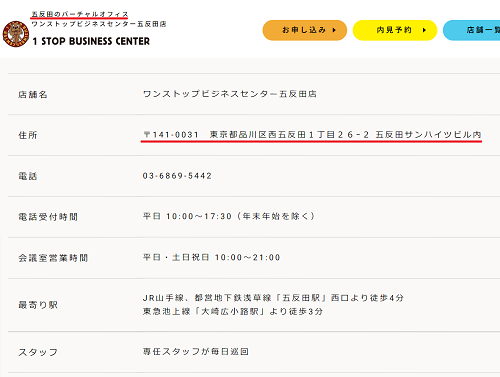Select 平日・土日祝日 10:00～21:00 text
This screenshot has width=500, height=377.
pos(212,257)
